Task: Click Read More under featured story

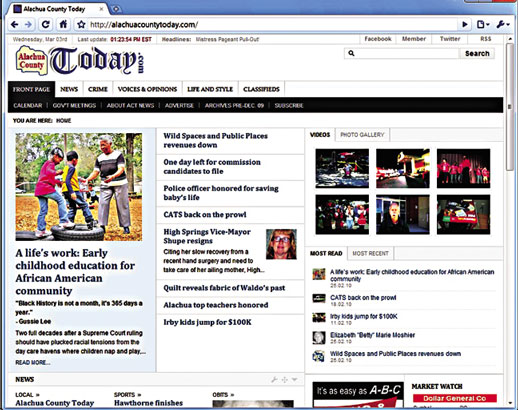Action: coord(33,362)
